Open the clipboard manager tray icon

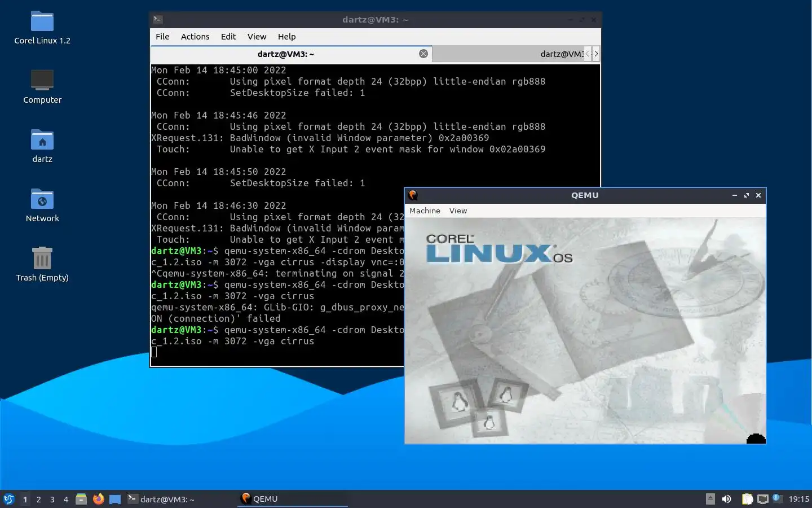(x=747, y=499)
